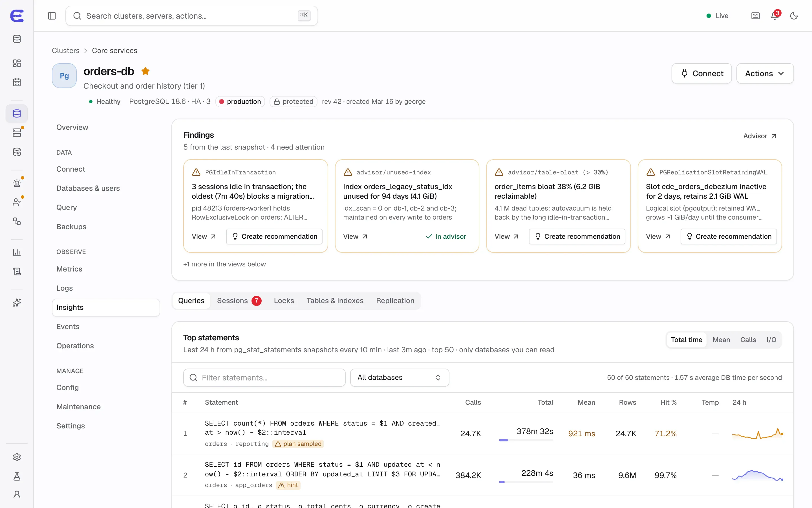This screenshot has width=812, height=508.
Task: Sort statements by Mean
Action: (x=721, y=340)
